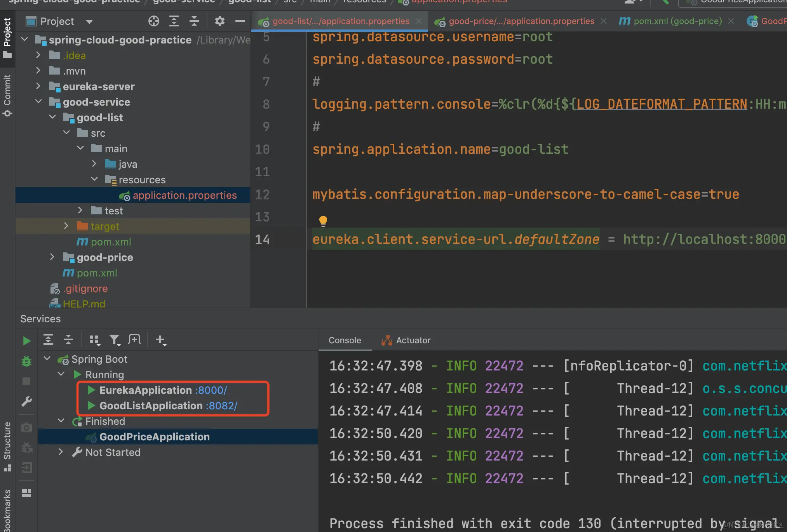Click the debug bug icon in Services

pyautogui.click(x=26, y=361)
